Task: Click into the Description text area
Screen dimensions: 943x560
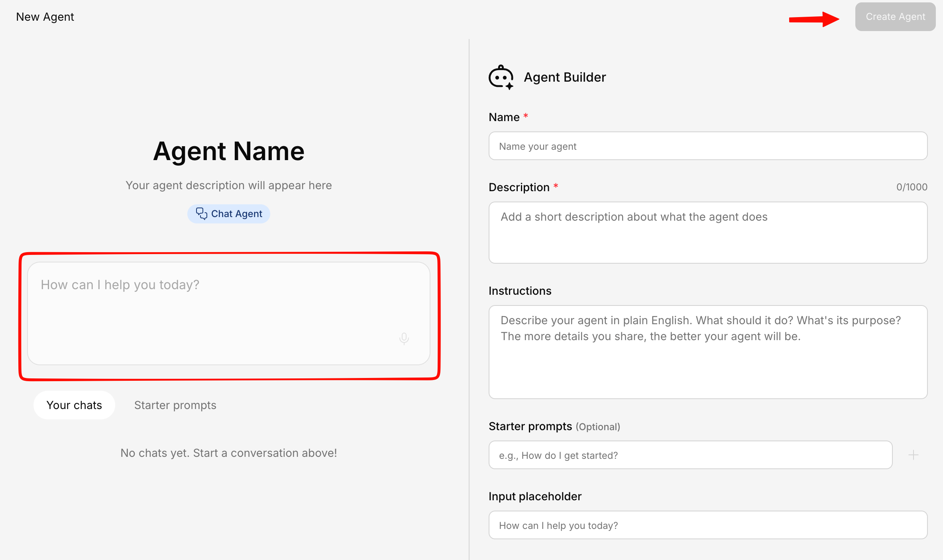Action: pos(707,233)
